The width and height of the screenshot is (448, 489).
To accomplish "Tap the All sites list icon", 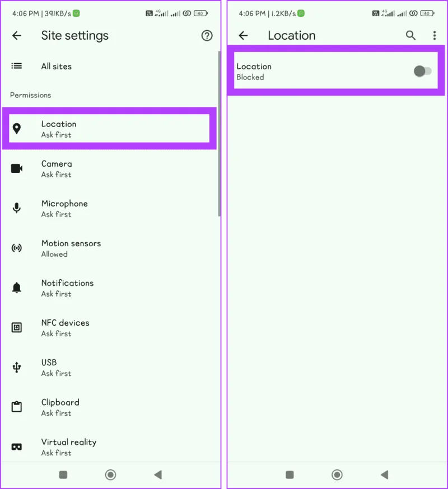I will coord(17,66).
